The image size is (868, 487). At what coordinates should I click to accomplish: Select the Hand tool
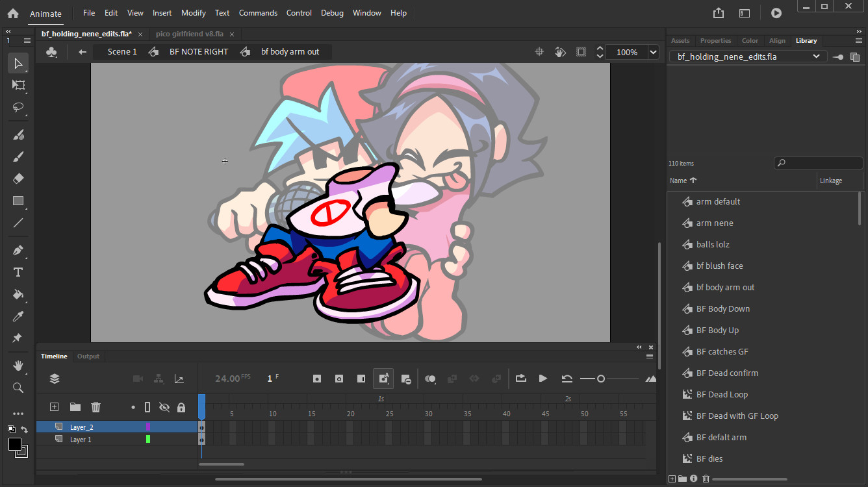click(18, 366)
